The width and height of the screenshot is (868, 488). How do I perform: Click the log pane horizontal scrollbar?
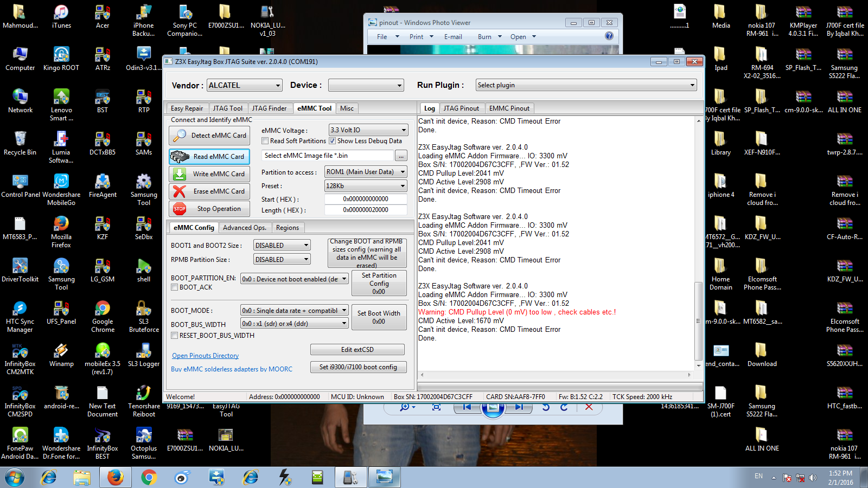pyautogui.click(x=556, y=375)
